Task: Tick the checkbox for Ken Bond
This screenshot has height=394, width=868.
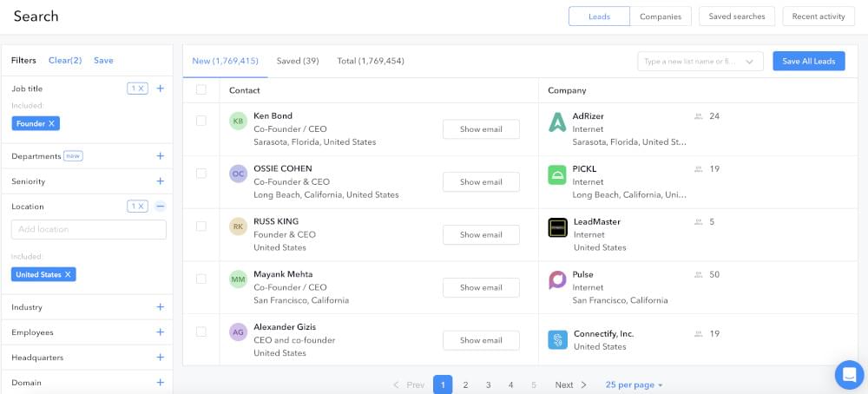Action: point(201,121)
